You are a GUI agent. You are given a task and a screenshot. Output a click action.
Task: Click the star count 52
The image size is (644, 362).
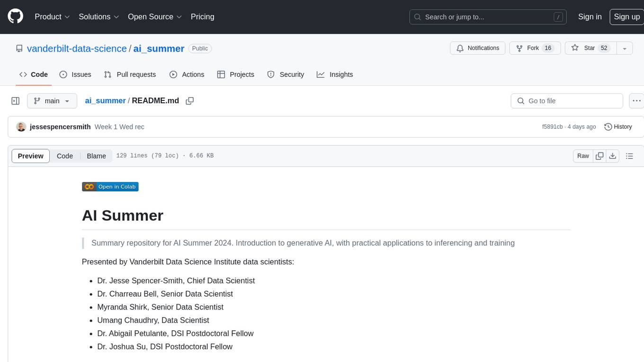click(x=604, y=48)
